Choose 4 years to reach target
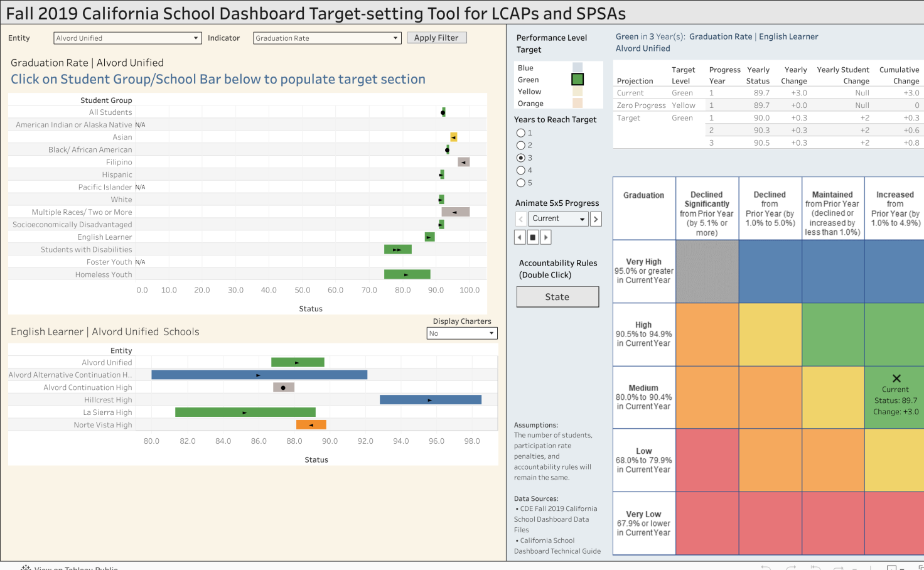The height and width of the screenshot is (570, 924). 520,170
